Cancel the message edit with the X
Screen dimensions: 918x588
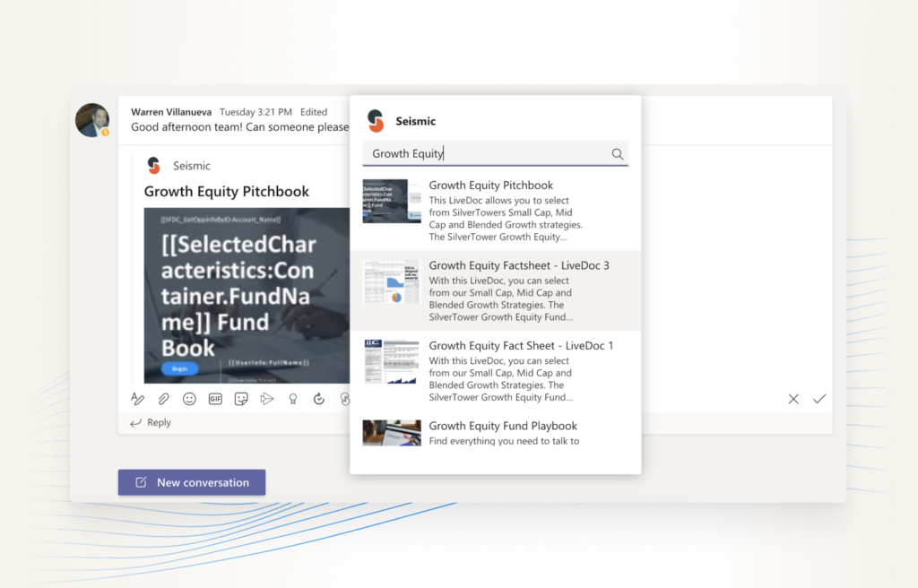tap(793, 399)
